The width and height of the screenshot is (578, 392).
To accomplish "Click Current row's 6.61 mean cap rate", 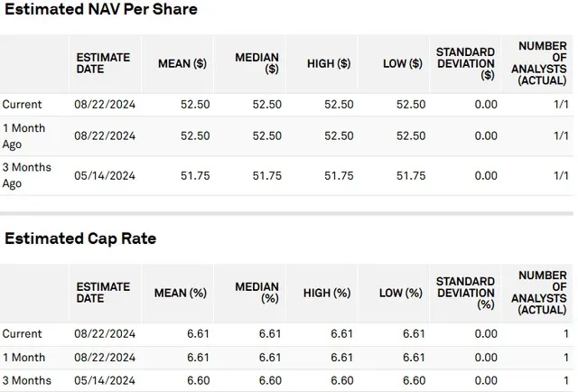I will coord(198,334).
